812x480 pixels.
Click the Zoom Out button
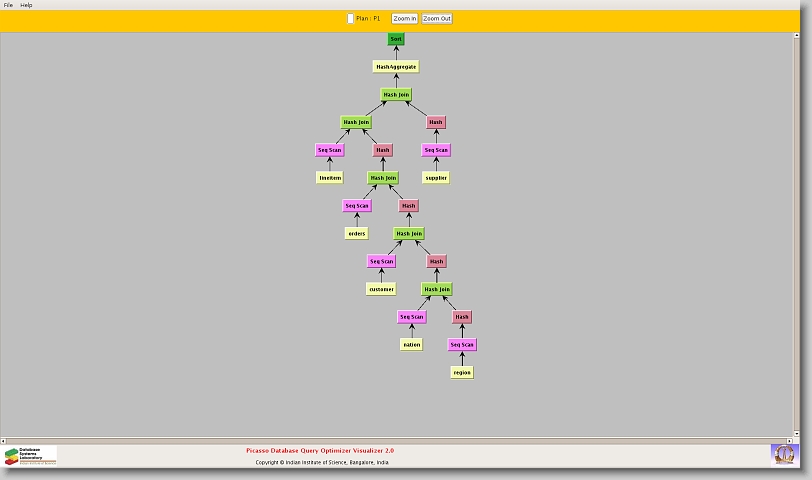click(x=437, y=18)
